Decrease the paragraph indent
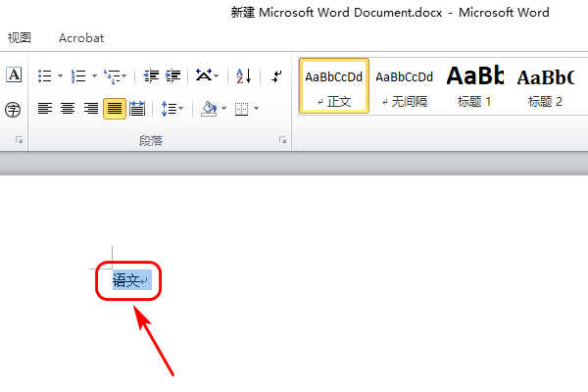This screenshot has width=588, height=392. 151,76
